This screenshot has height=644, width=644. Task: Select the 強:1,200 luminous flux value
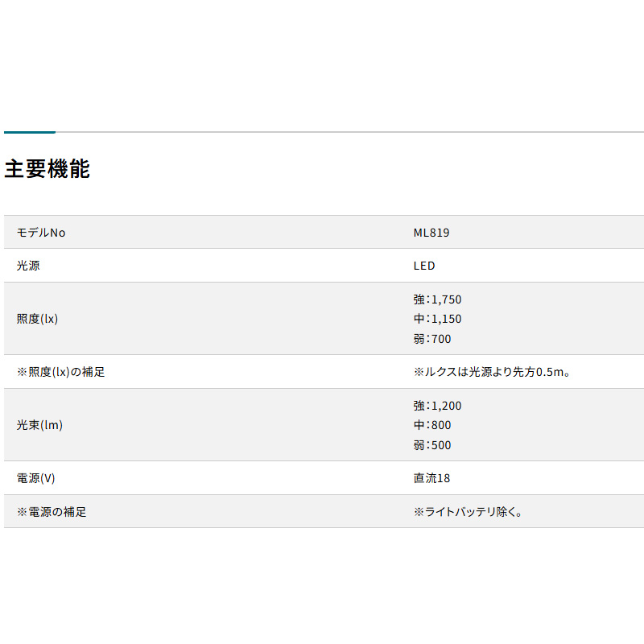[437, 406]
